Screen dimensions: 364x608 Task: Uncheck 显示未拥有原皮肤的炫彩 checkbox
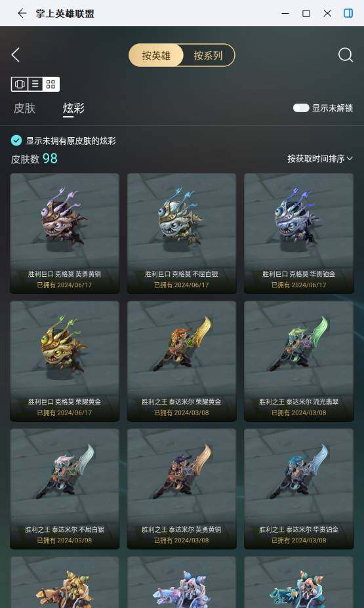click(x=16, y=140)
